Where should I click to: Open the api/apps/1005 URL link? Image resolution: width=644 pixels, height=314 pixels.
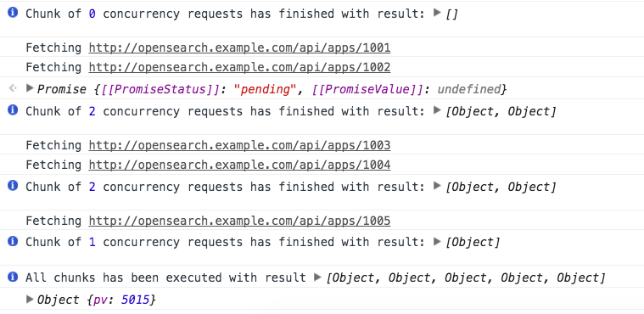tap(239, 221)
